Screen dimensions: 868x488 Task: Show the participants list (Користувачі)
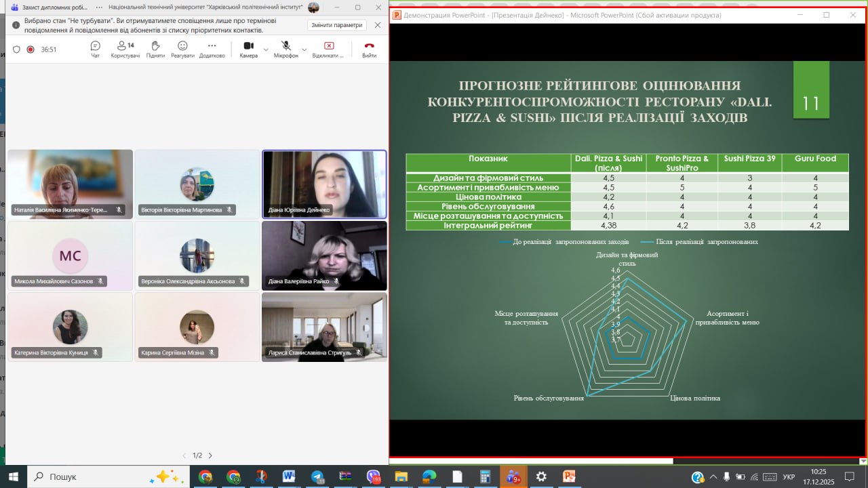point(125,48)
